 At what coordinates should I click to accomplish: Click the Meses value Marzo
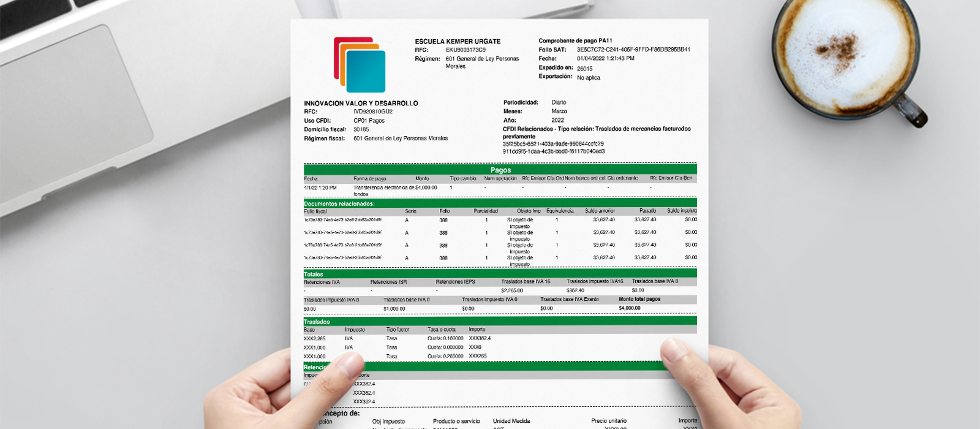tap(559, 112)
